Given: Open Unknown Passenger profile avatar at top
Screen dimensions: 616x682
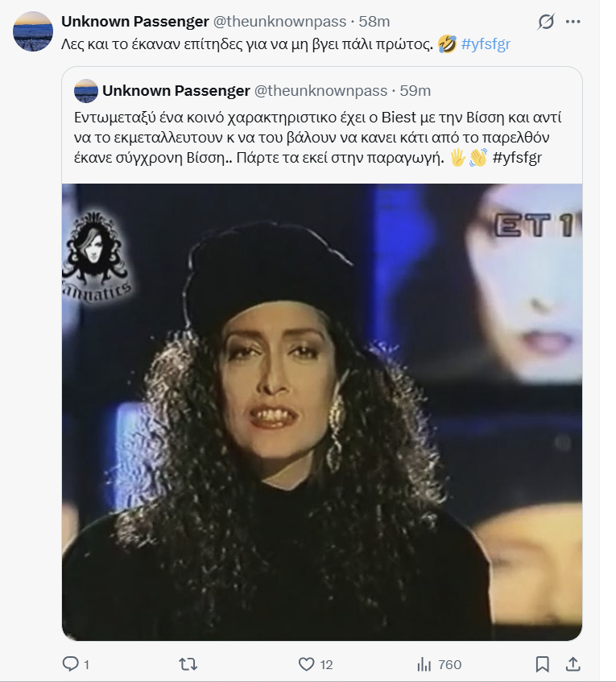Looking at the screenshot, I should coord(33,31).
